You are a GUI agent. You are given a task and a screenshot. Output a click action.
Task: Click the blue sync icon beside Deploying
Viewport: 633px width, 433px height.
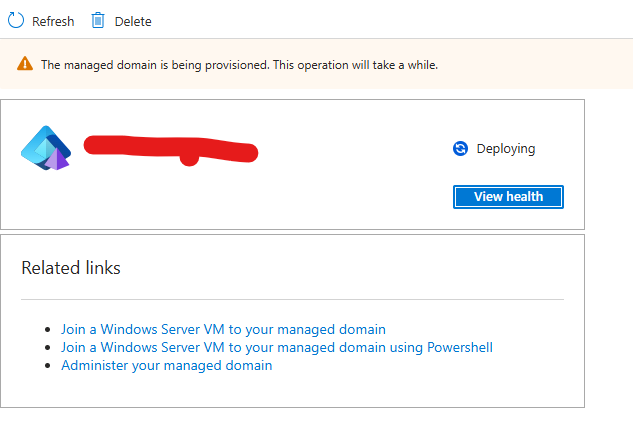coord(460,149)
